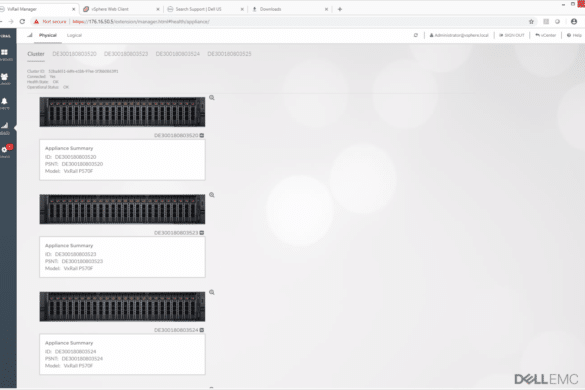Click the small icon beside label DE300180803523
Screen dimensions: 585x390
(x=202, y=233)
